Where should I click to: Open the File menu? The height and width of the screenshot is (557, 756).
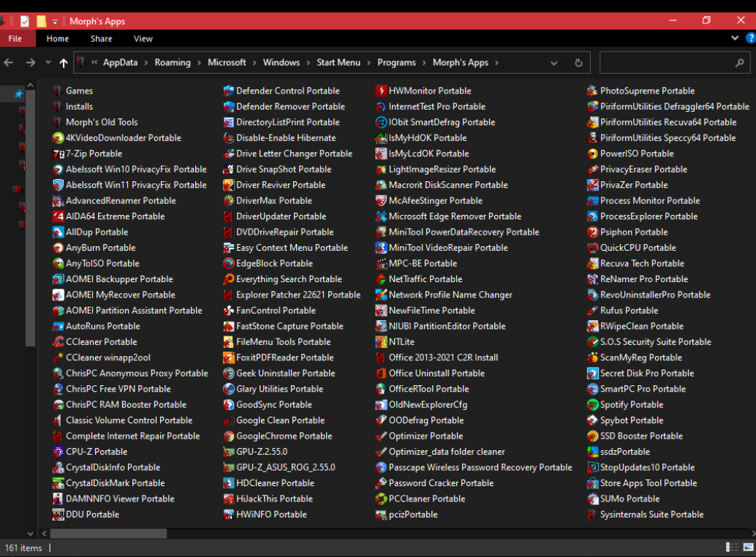tap(15, 39)
